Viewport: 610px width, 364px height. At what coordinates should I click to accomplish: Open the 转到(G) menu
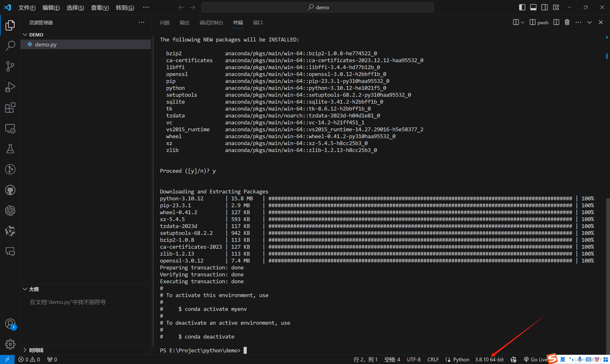pos(125,8)
